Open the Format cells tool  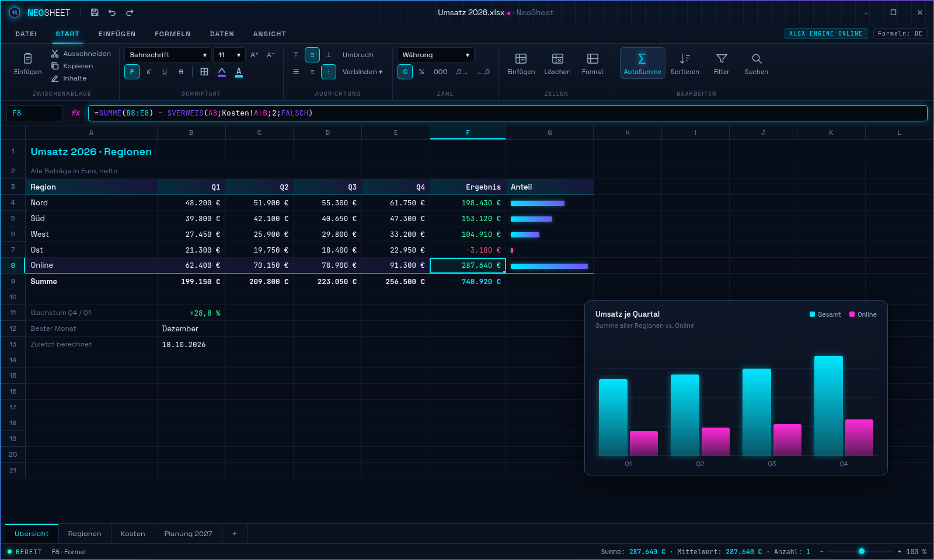pyautogui.click(x=593, y=63)
